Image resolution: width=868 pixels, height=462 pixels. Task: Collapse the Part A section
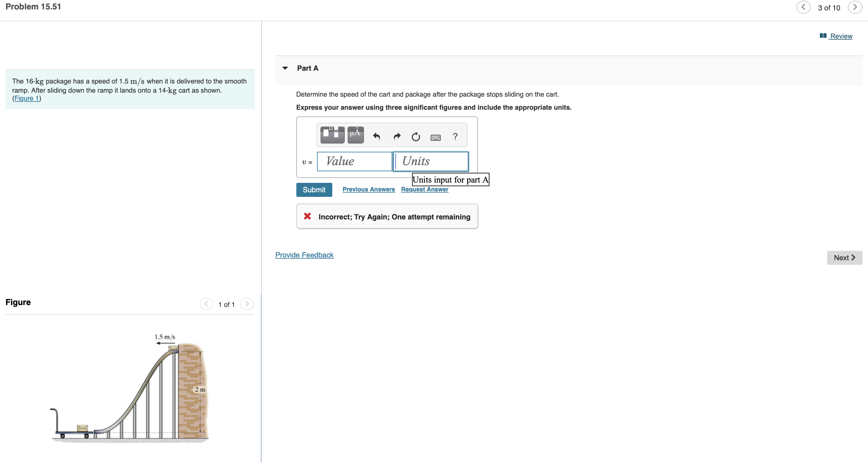[285, 68]
